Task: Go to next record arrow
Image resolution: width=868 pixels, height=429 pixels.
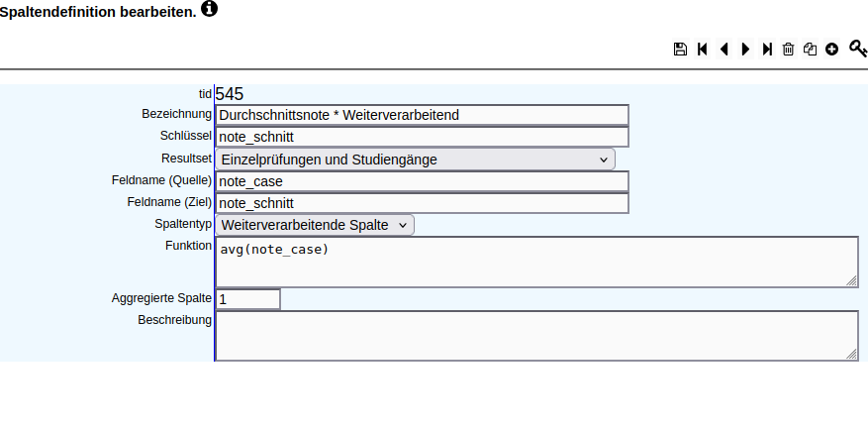Action: [x=745, y=49]
